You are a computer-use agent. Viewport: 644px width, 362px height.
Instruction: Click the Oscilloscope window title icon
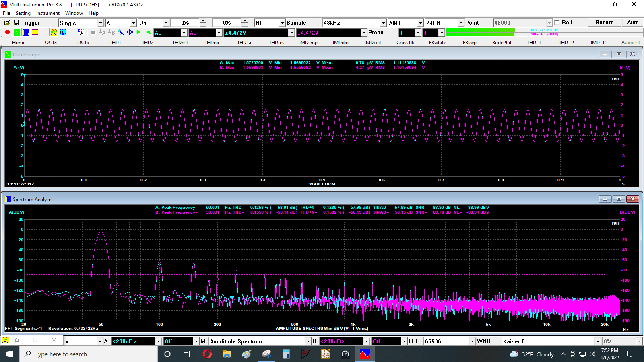8,54
